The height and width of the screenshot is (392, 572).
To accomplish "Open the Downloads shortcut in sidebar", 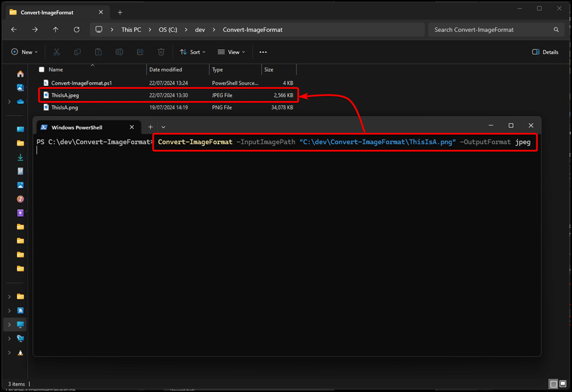I will pos(21,157).
